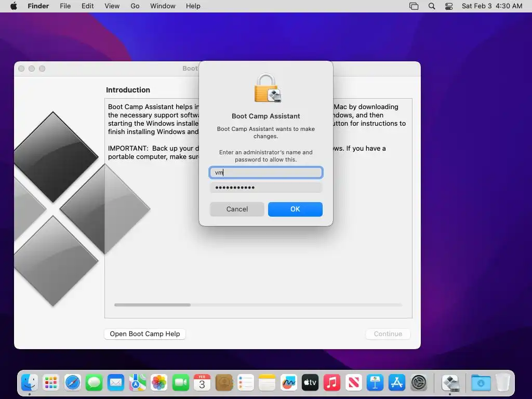
Task: Open Finder from the Dock
Action: (30, 383)
